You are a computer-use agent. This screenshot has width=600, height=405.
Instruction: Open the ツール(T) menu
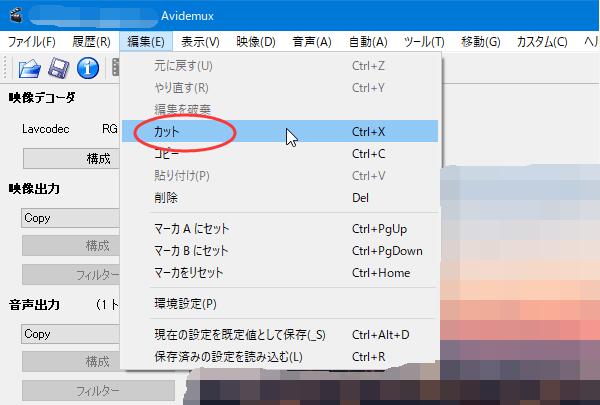click(x=424, y=41)
